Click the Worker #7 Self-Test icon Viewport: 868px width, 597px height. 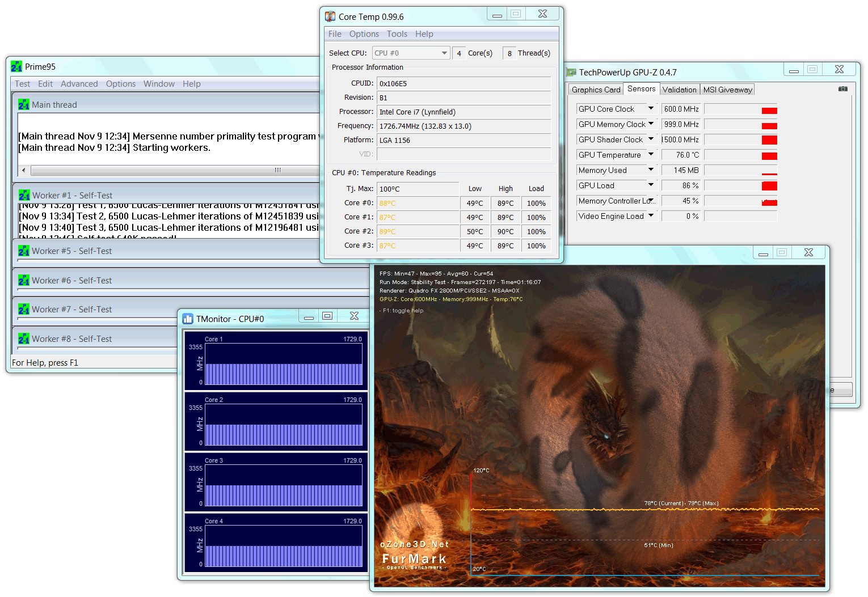[x=24, y=310]
